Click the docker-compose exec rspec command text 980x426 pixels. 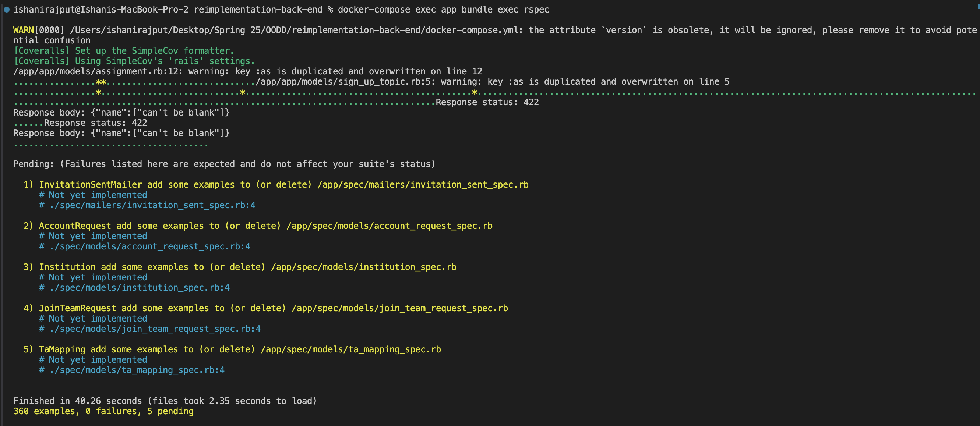tap(443, 10)
